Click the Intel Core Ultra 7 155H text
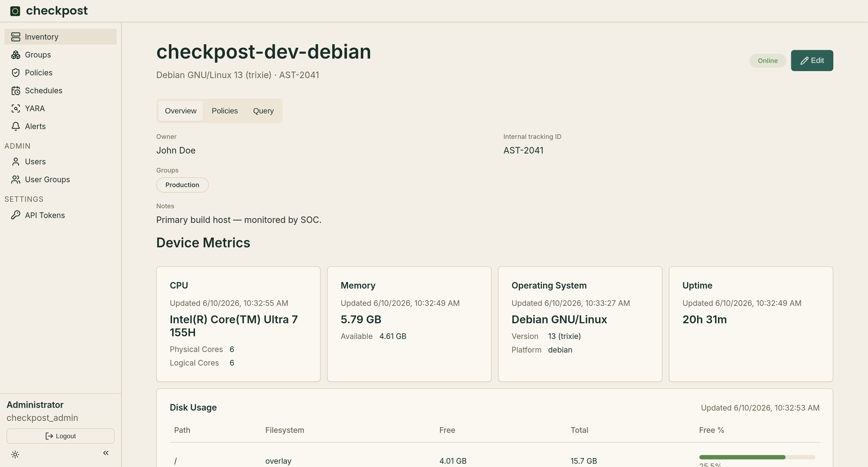This screenshot has width=868, height=467. coord(234,326)
